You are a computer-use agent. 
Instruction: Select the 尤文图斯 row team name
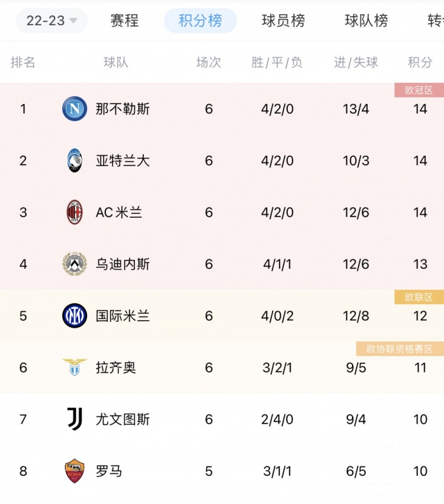(x=123, y=419)
